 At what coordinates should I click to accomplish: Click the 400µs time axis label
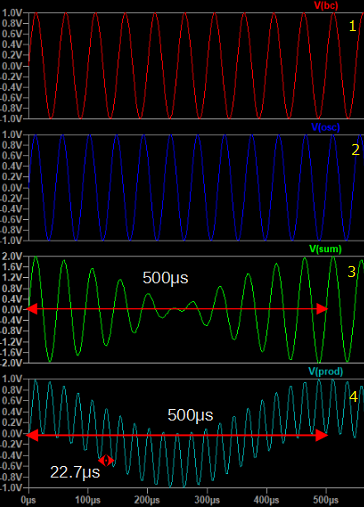(x=266, y=500)
